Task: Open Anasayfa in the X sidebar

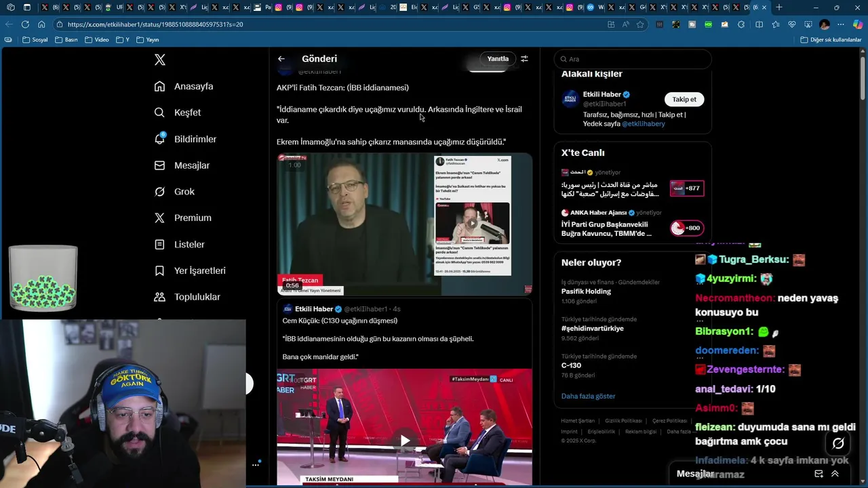Action: (184, 86)
